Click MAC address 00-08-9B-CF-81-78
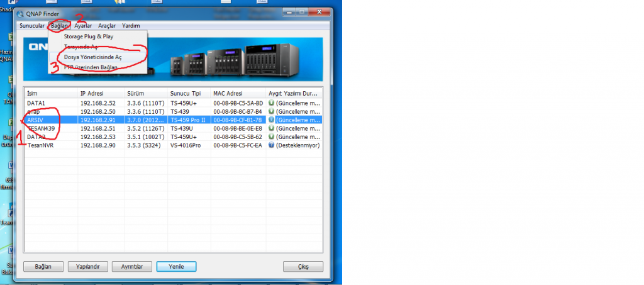644x285 pixels. [x=238, y=120]
